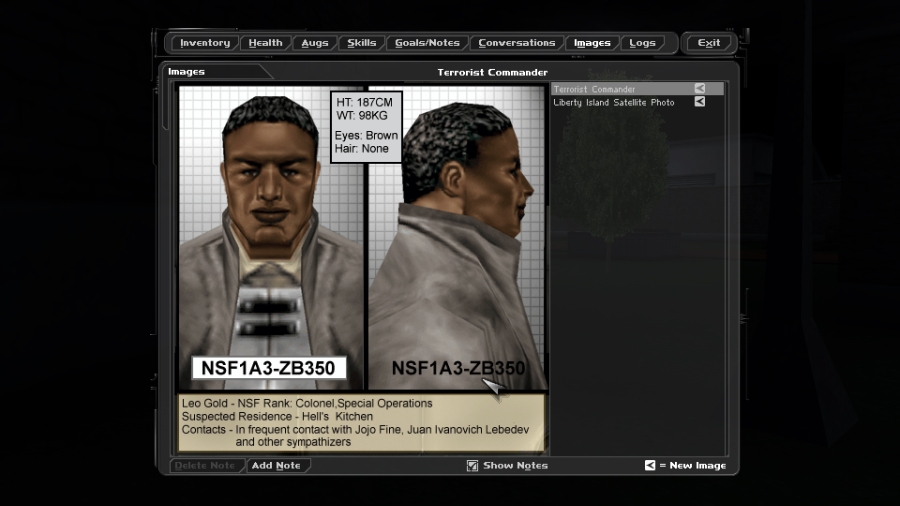The image size is (900, 506).
Task: Open the Augs tab
Action: click(x=315, y=43)
